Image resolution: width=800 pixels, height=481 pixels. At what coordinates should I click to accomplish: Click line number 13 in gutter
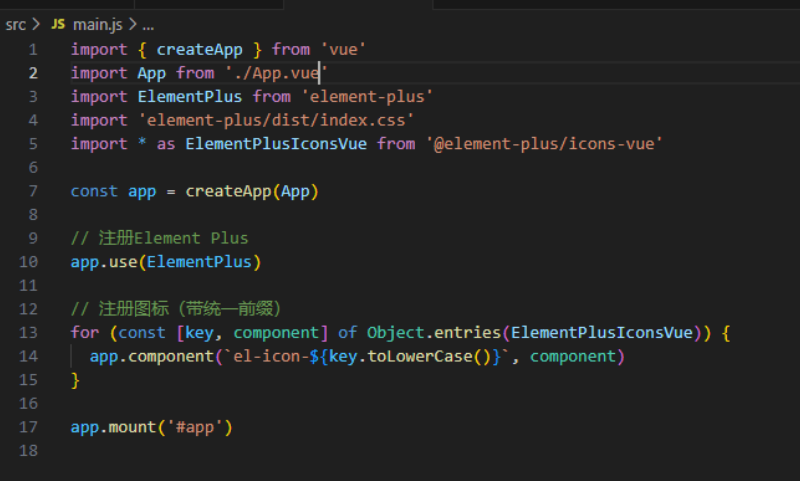click(x=29, y=333)
